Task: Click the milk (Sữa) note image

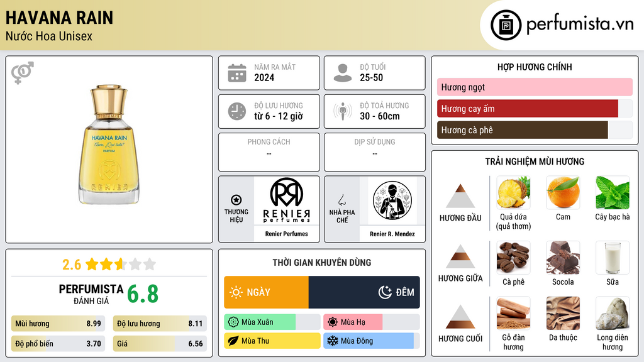Action: pos(613,257)
